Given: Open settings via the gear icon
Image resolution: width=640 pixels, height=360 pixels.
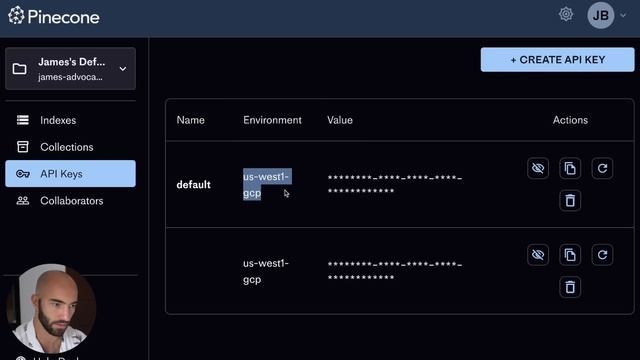Looking at the screenshot, I should [566, 15].
